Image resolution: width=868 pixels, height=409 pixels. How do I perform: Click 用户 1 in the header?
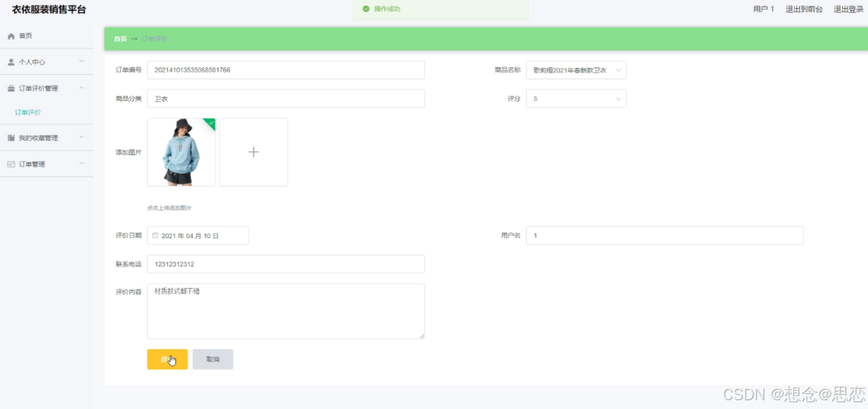tap(764, 10)
